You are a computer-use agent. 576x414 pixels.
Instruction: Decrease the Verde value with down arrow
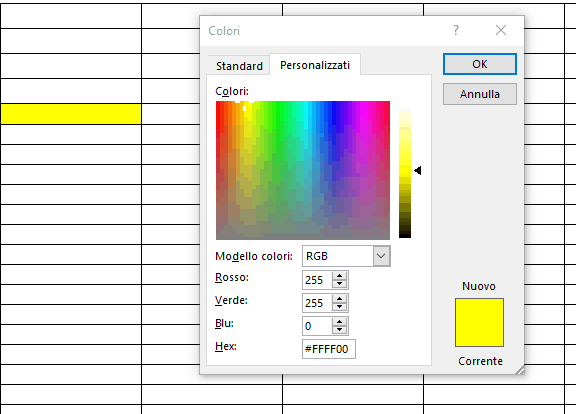(339, 307)
